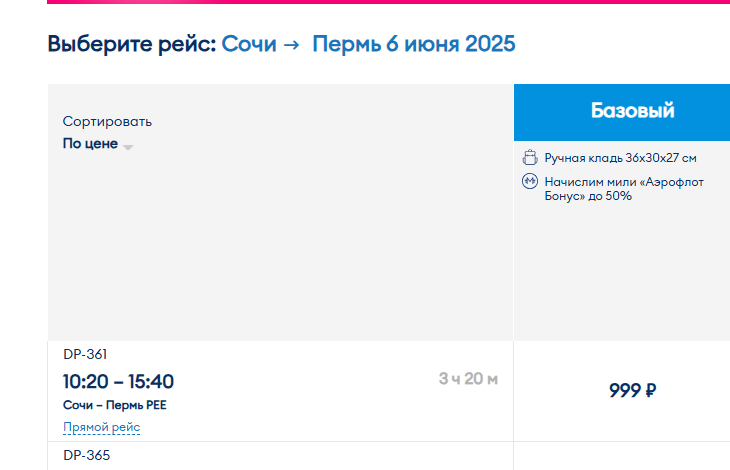Click the Ручная кладь 36x30x27 см text
The height and width of the screenshot is (470, 730).
tap(620, 158)
